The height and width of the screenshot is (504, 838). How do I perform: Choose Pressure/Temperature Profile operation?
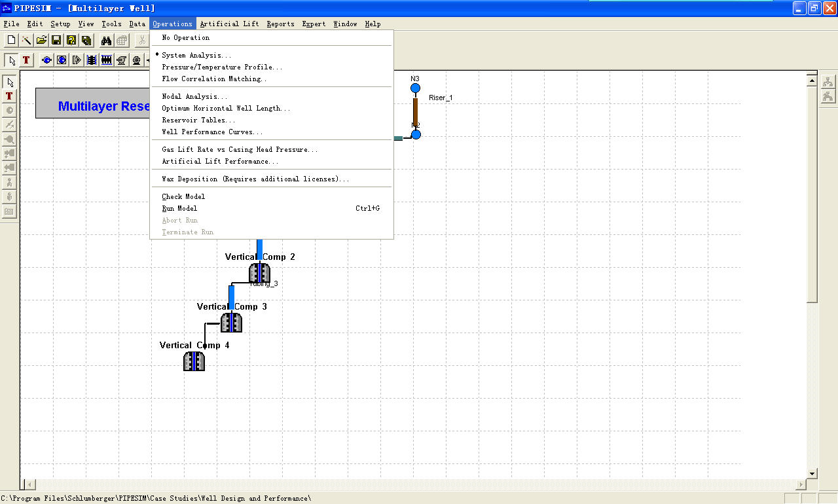[x=272, y=67]
